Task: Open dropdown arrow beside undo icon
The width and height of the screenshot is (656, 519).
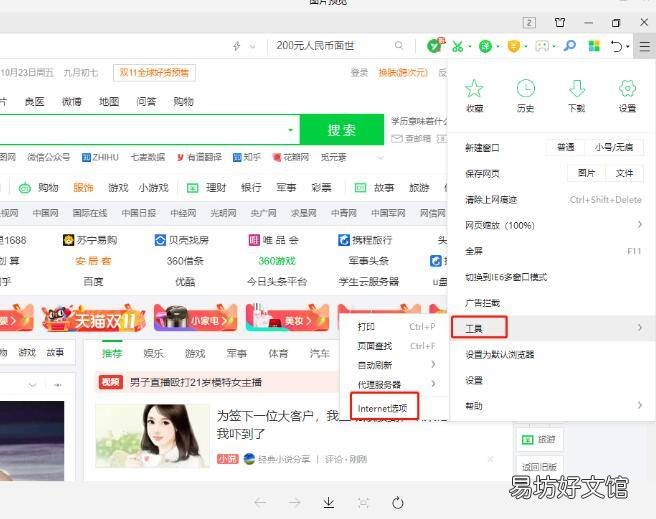Action: click(x=628, y=46)
